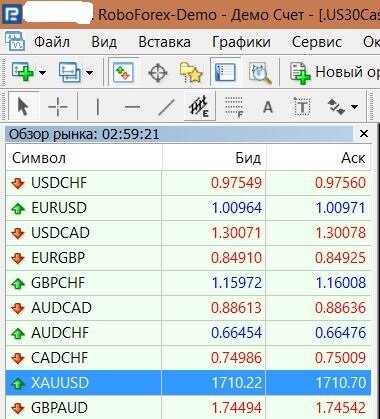Click the chart window icon beside Файл
Image resolution: width=380 pixels, height=419 pixels.
pos(15,41)
